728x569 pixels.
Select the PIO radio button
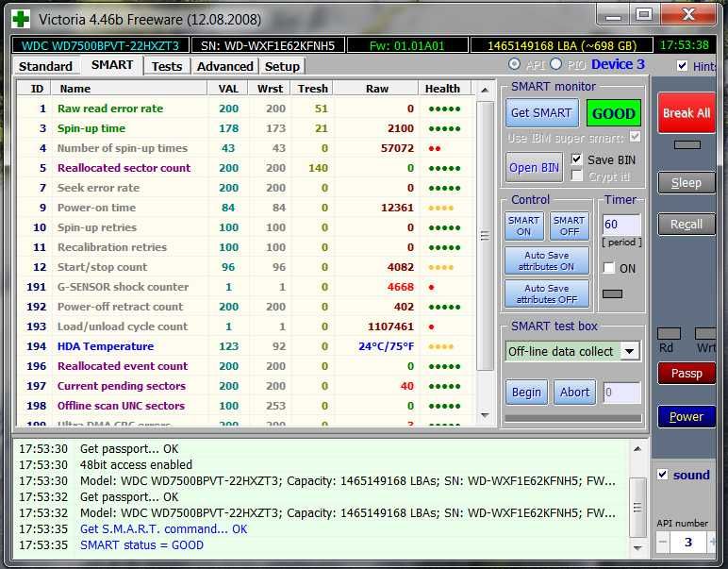click(x=555, y=64)
